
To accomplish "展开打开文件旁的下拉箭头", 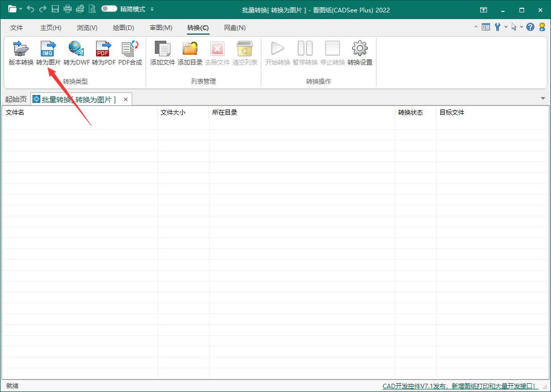I will [x=22, y=9].
